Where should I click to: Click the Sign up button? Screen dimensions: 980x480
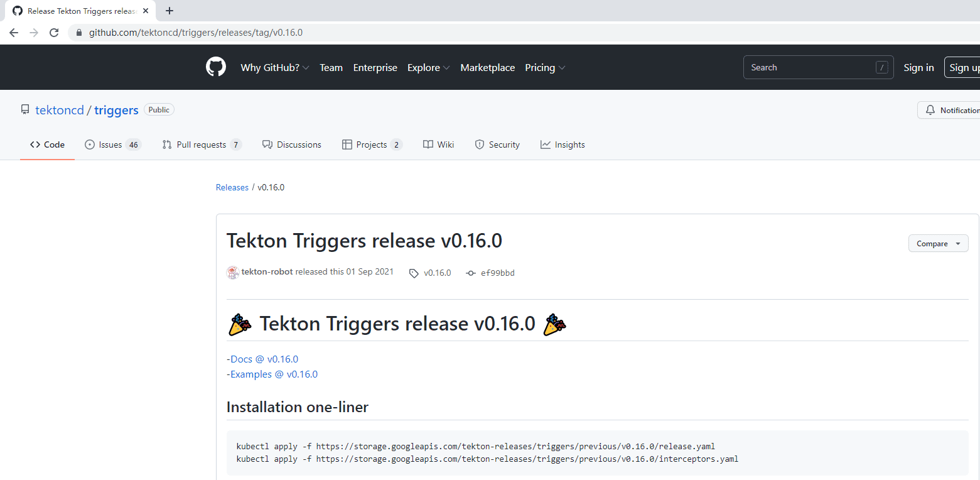[962, 67]
